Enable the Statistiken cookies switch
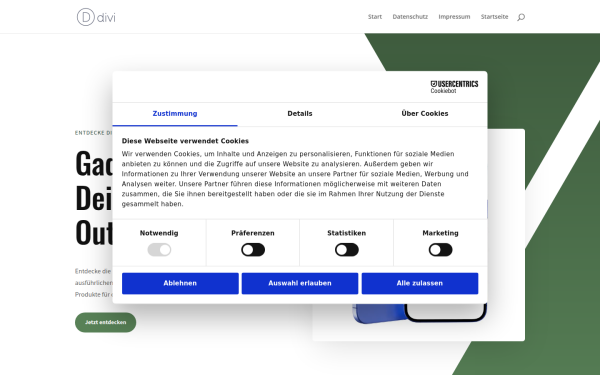 tap(347, 250)
